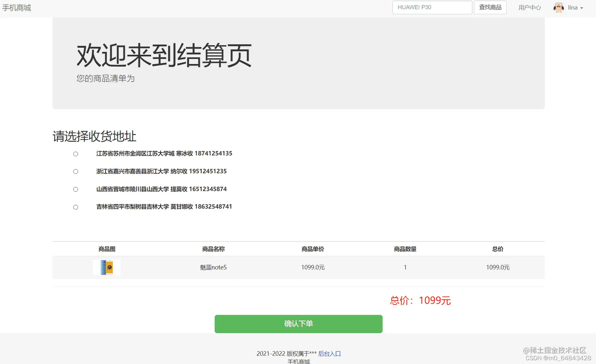Click the 商品图 column header
The image size is (596, 364).
pos(106,249)
